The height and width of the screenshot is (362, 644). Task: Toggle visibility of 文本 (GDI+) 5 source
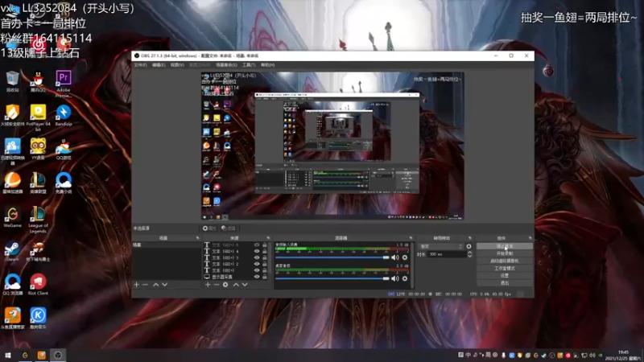[257, 245]
